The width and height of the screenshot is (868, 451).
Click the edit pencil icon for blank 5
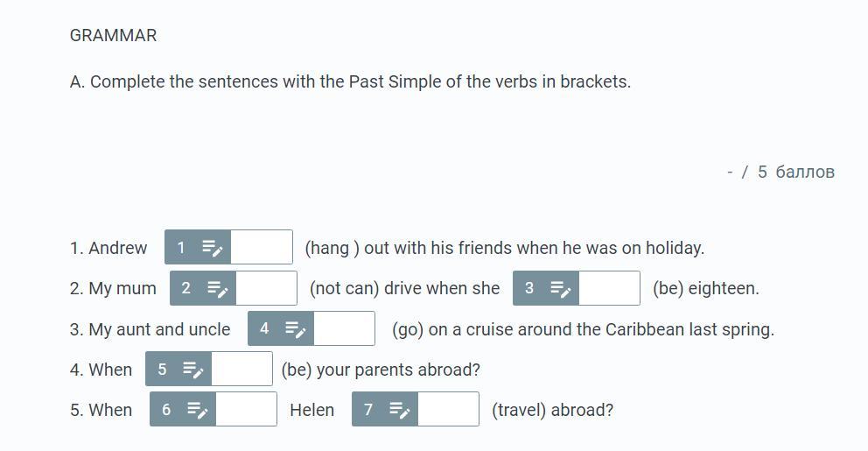(193, 369)
